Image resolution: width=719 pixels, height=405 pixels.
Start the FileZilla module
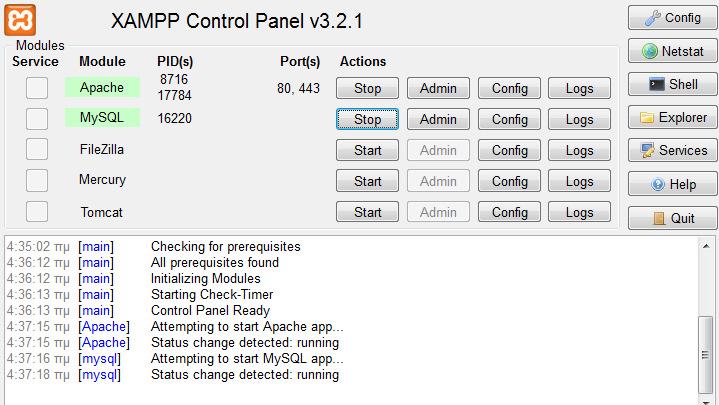pyautogui.click(x=367, y=150)
